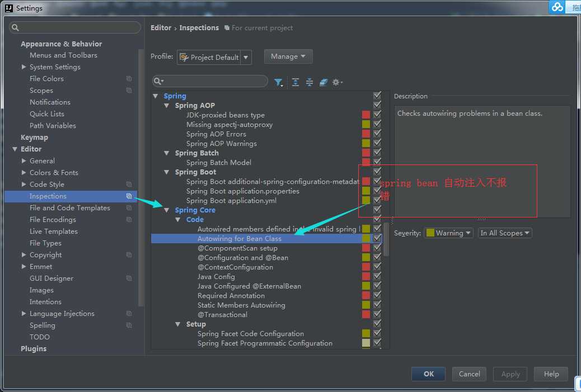This screenshot has height=392, width=581.
Task: Expand the Colors & Fonts node
Action: [24, 172]
